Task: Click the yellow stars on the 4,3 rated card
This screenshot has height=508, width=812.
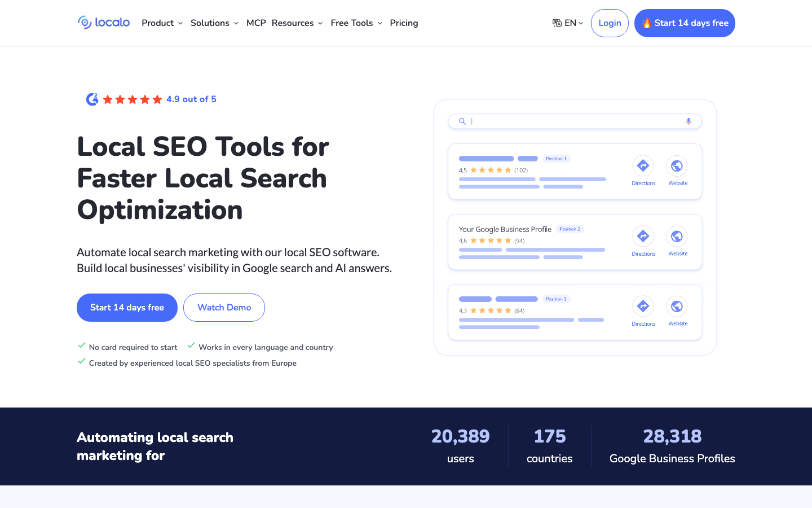Action: 491,310
